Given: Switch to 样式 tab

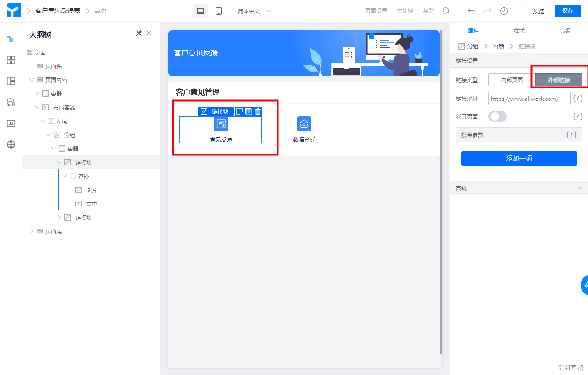Looking at the screenshot, I should pyautogui.click(x=519, y=31).
